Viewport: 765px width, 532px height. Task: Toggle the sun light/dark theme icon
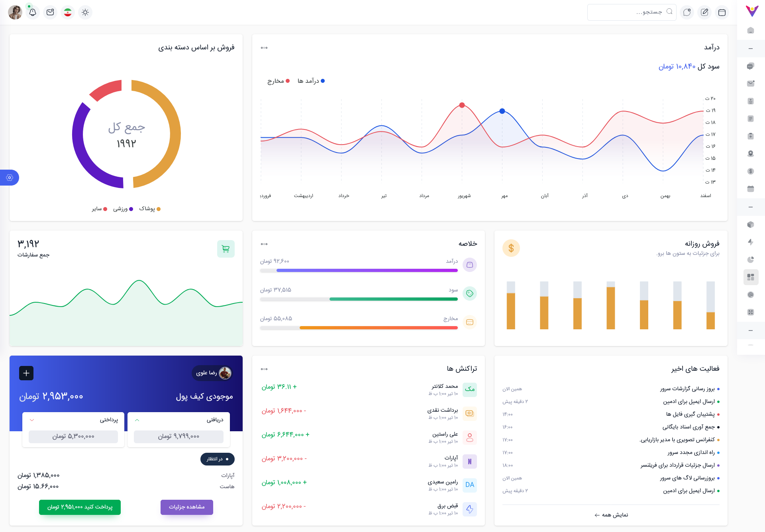85,12
